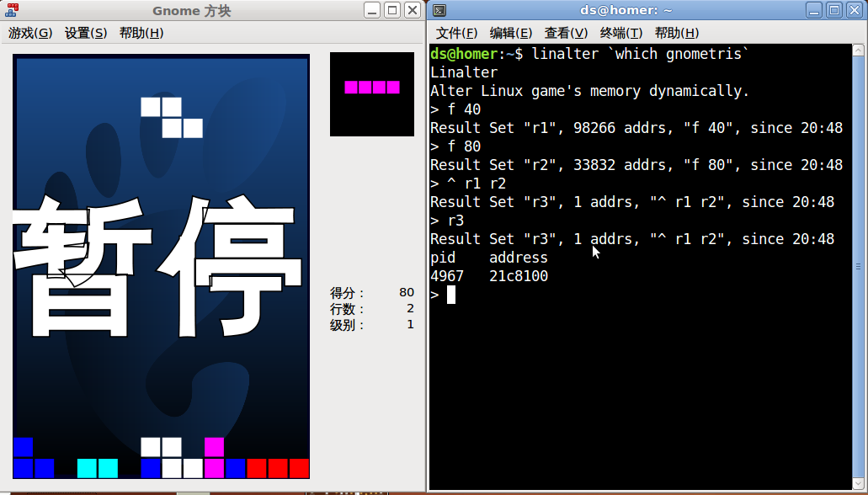Minimize the Gnome 方块 window
868x495 pixels.
[372, 10]
